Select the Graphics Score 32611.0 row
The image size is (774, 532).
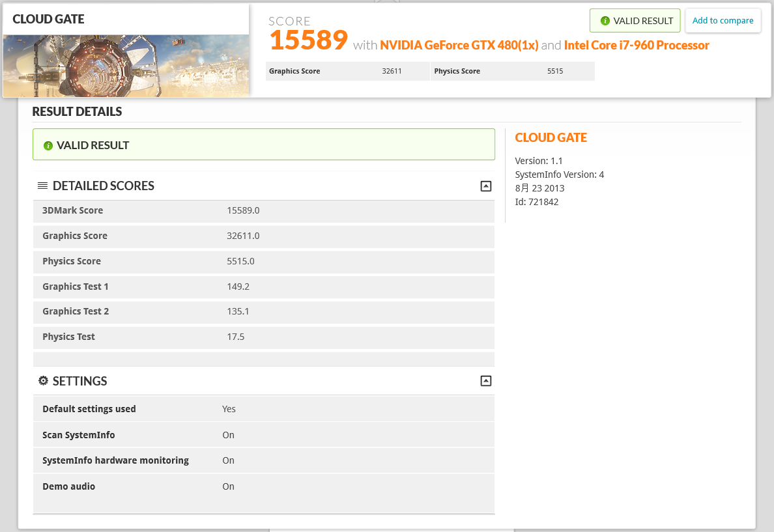[x=264, y=236]
